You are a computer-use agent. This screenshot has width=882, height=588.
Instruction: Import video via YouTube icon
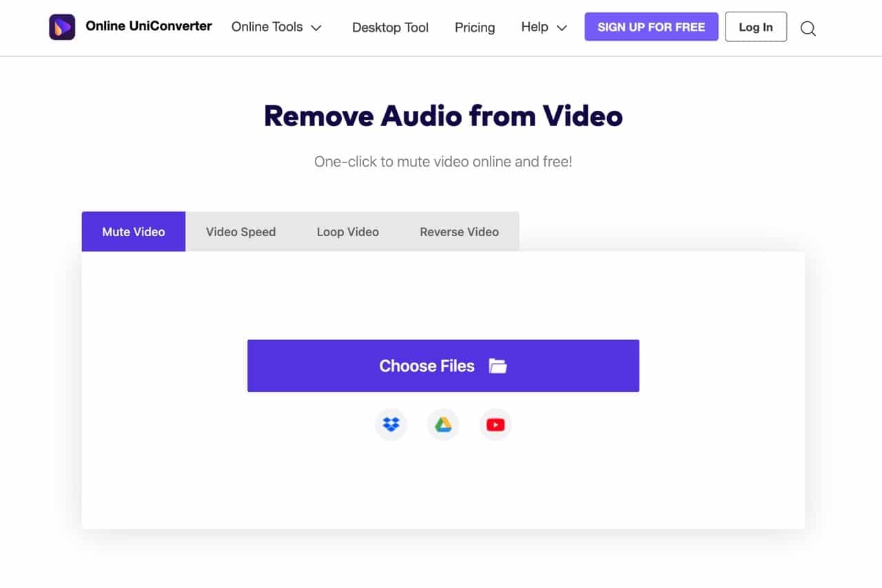(495, 425)
